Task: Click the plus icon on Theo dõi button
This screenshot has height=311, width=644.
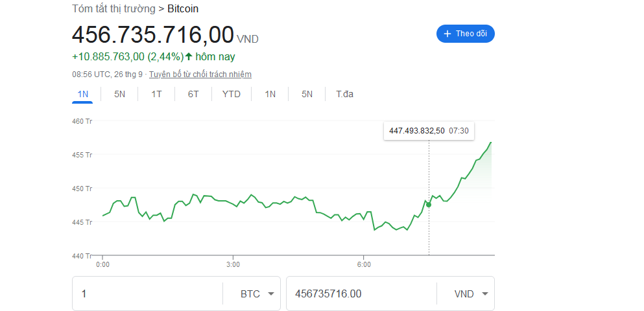Action: point(447,34)
